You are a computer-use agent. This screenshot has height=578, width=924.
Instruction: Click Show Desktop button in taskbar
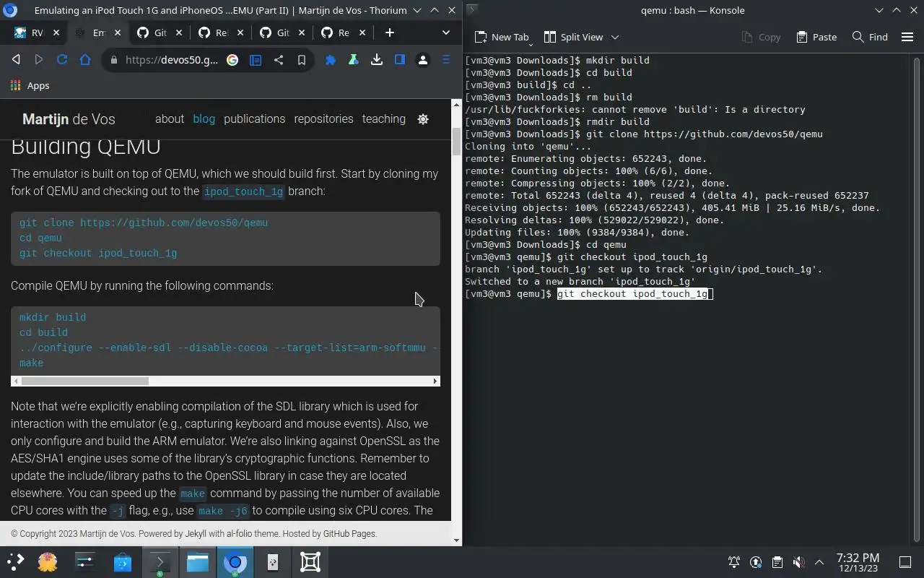click(905, 562)
